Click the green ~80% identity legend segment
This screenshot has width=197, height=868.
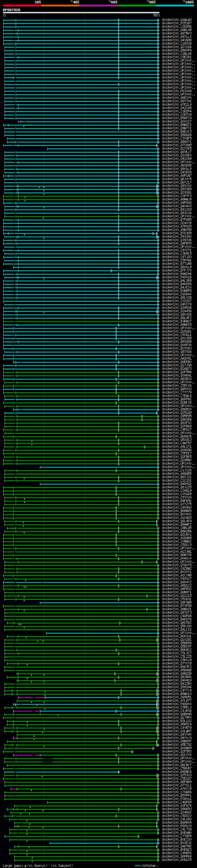(137, 6)
